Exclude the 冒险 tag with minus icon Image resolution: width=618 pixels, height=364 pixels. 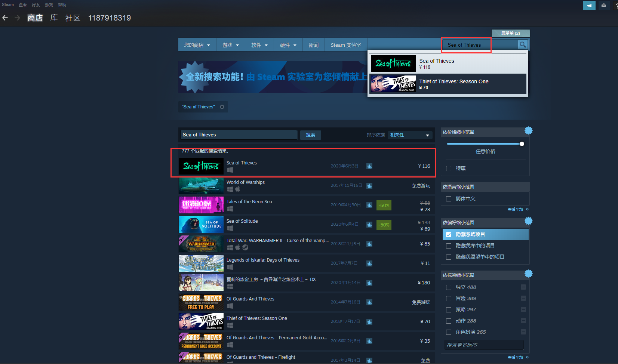pyautogui.click(x=523, y=298)
